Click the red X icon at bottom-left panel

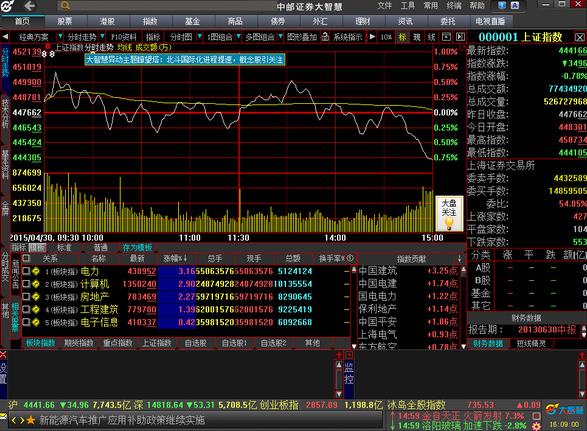[3, 354]
